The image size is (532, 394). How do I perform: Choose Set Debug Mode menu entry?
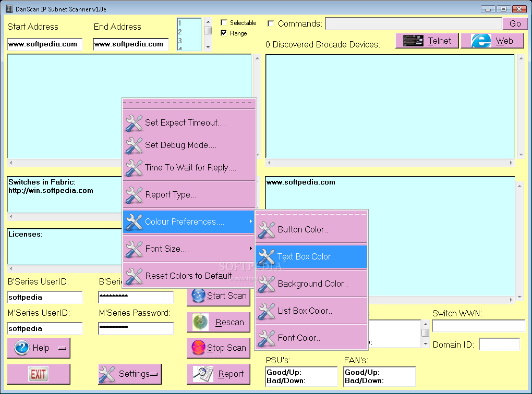point(189,145)
